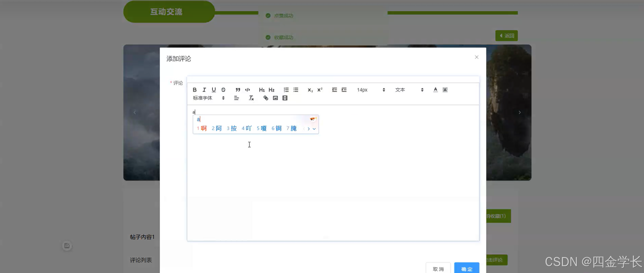Apply strikethrough to comment text

tap(223, 90)
